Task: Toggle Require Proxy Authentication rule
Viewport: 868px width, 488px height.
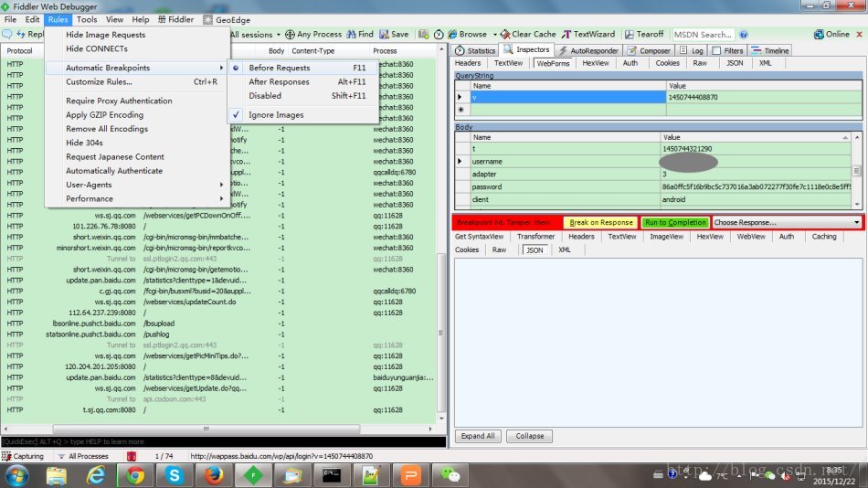Action: (137, 101)
